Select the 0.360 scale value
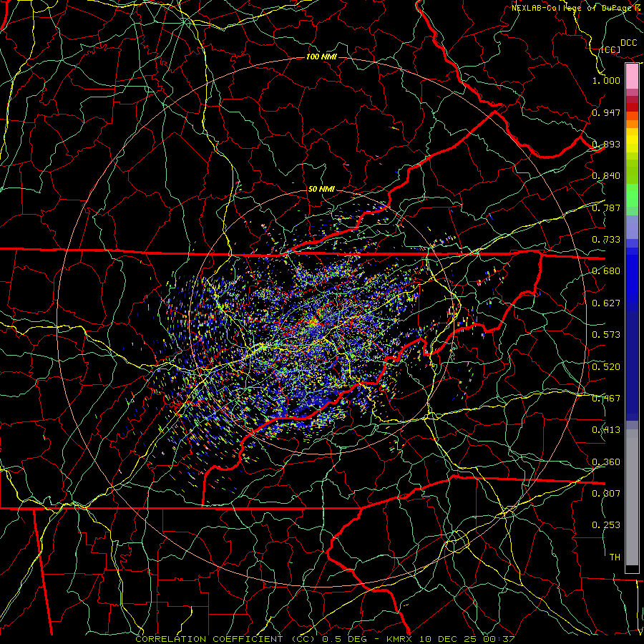The width and height of the screenshot is (644, 644). 606,462
